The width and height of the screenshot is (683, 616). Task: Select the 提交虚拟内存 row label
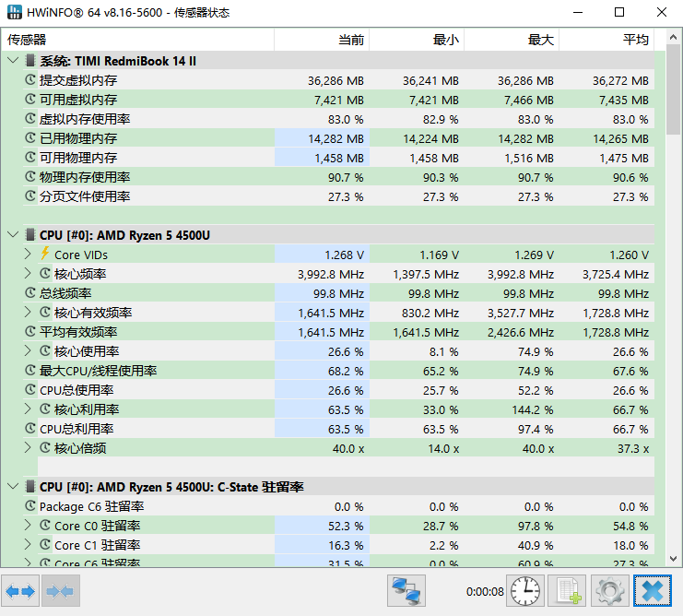78,80
